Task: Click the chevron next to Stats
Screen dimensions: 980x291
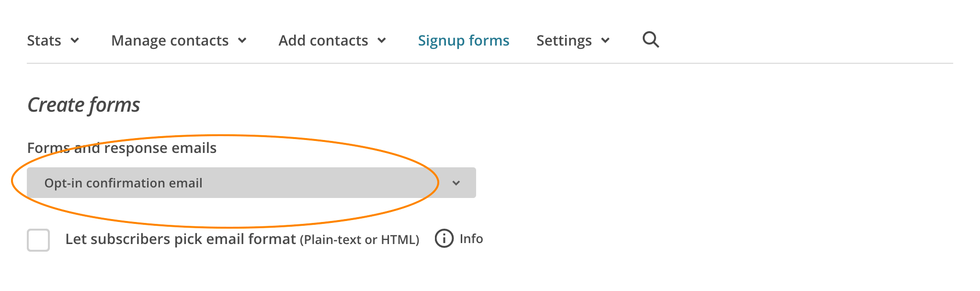Action: pos(76,42)
